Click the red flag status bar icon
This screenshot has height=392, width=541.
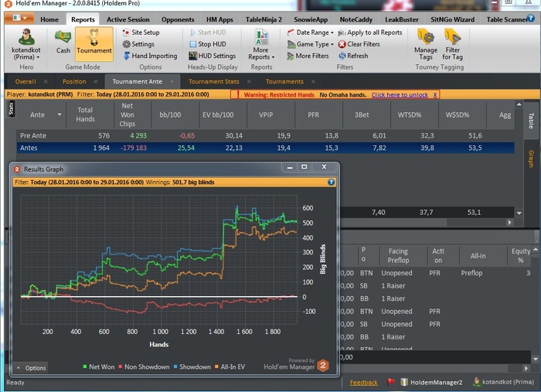point(390,382)
